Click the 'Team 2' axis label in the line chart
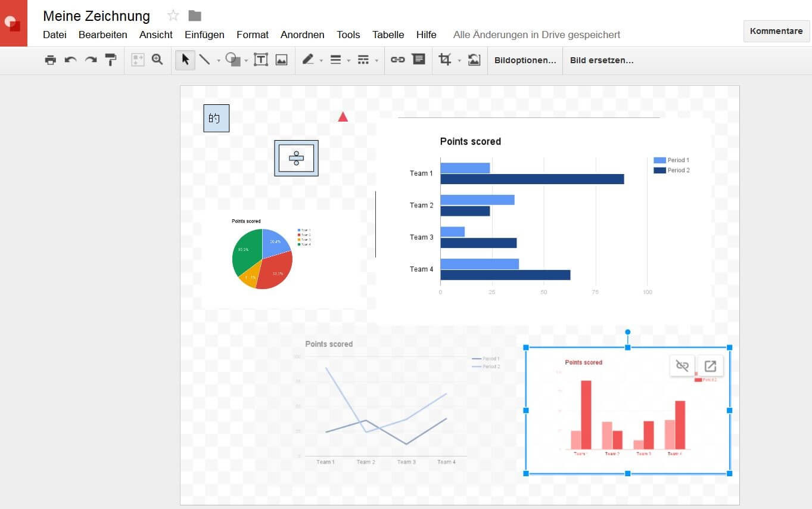This screenshot has height=509, width=812. coord(366,462)
